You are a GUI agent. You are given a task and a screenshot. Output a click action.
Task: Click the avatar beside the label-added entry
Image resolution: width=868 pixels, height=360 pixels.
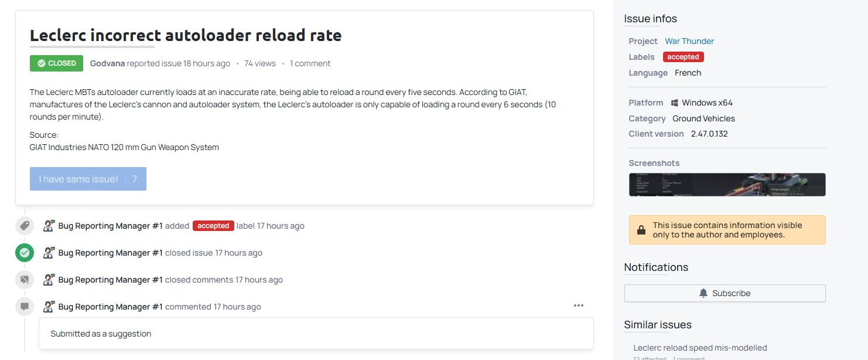pyautogui.click(x=49, y=226)
